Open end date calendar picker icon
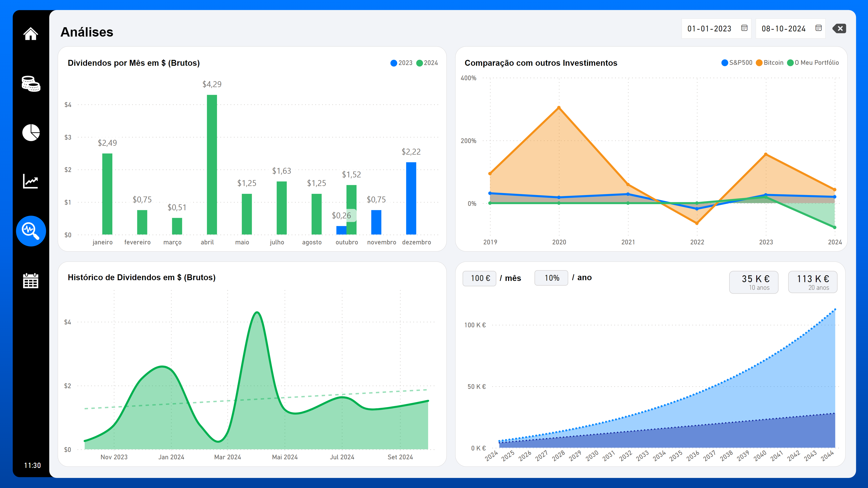 tap(818, 28)
